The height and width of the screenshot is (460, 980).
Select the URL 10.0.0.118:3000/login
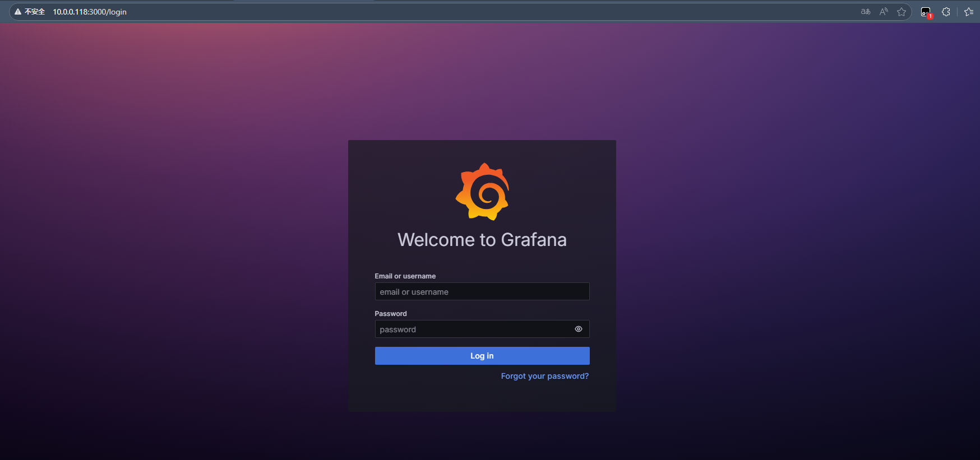(x=90, y=12)
